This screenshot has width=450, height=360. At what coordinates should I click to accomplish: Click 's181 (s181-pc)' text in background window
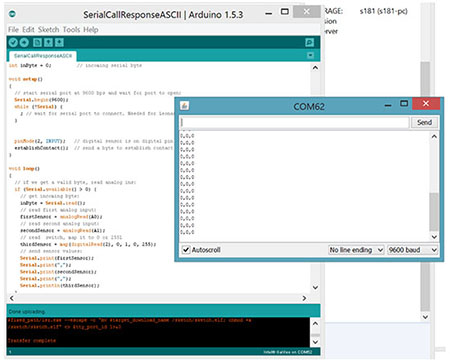pos(383,11)
